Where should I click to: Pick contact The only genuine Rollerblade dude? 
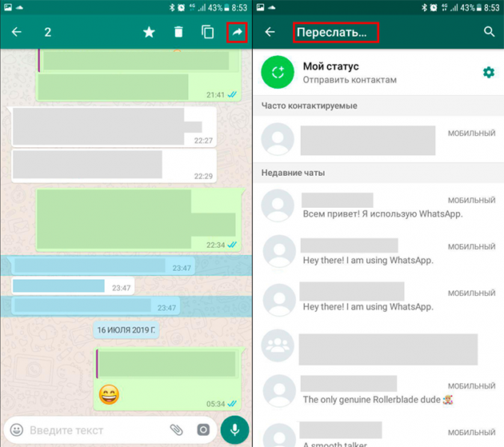coord(378,391)
